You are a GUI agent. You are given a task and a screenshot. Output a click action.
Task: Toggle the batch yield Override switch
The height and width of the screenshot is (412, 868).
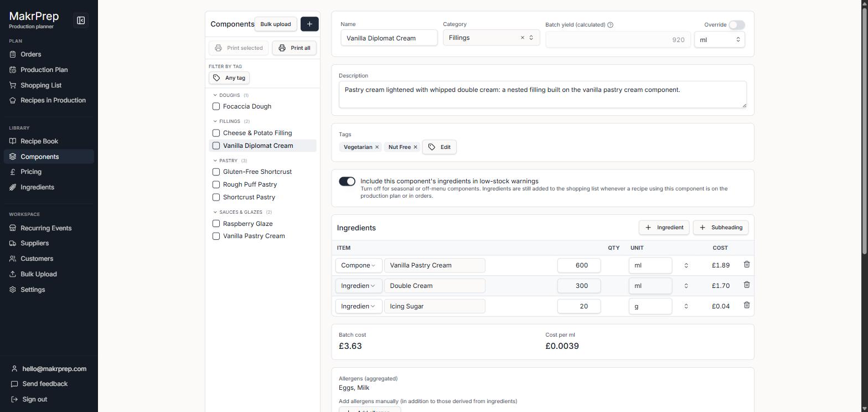737,25
